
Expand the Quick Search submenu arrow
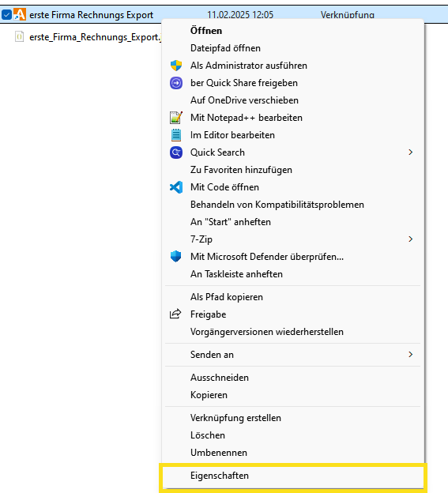tap(410, 152)
